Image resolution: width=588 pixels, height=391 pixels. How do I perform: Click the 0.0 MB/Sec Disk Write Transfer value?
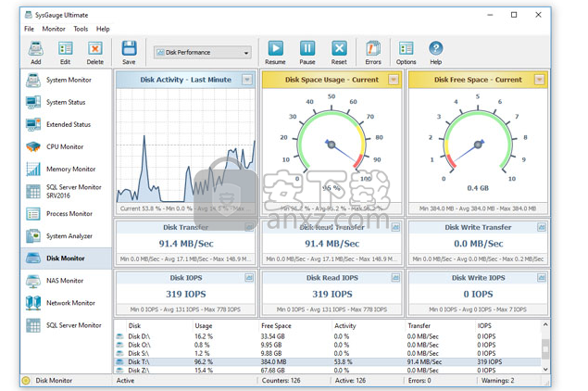click(478, 244)
